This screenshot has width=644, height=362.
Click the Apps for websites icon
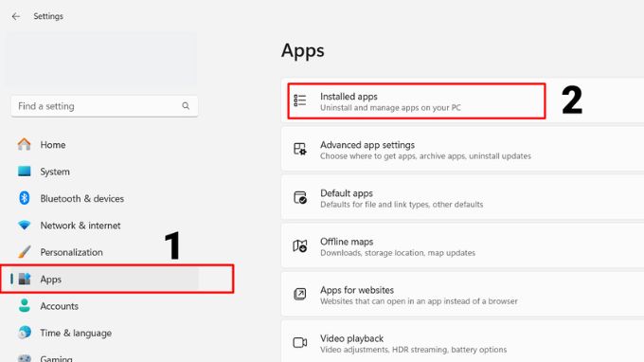point(300,294)
